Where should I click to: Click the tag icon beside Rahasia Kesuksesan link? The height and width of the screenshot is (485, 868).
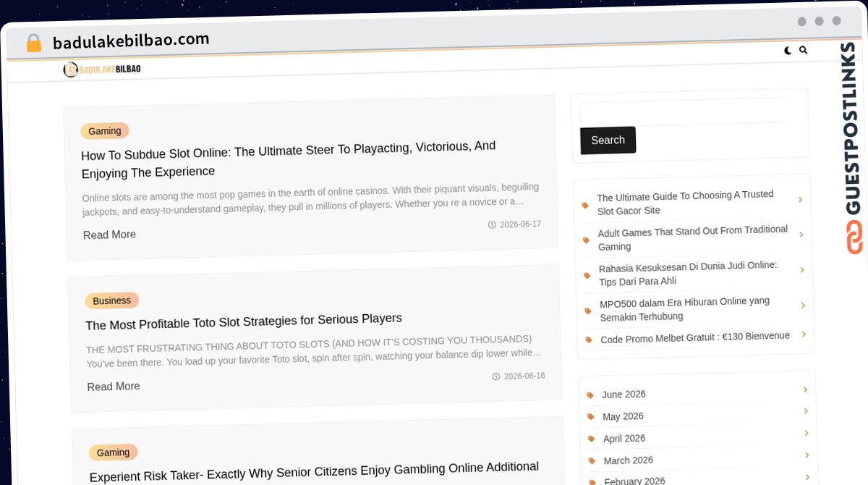coord(587,276)
